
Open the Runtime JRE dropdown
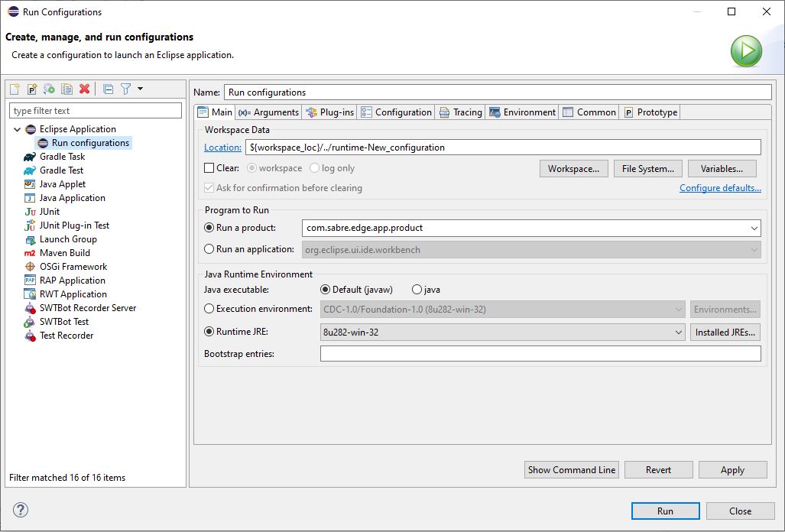point(678,332)
